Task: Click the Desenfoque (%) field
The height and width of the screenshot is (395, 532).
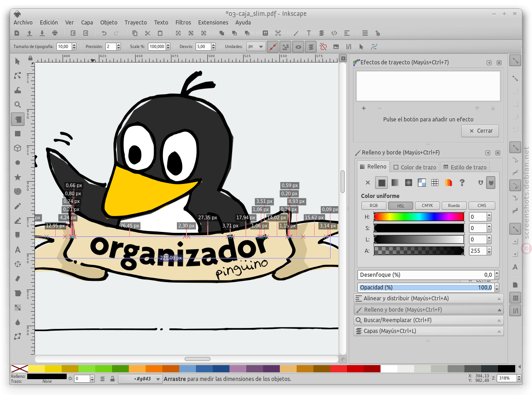Action: coord(426,275)
